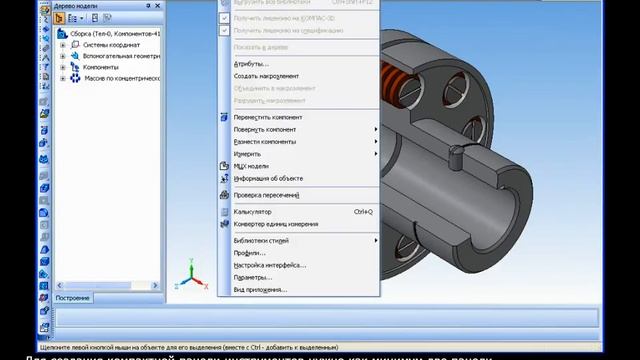This screenshot has width=640, height=360.
Task: Click the blue array grid icon
Action: click(44, 286)
